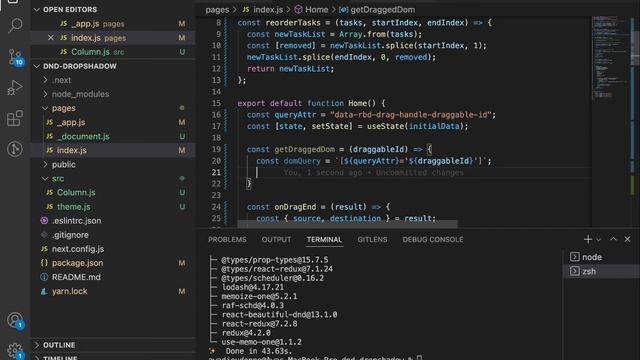Open _app.js in Open Editors list
Image resolution: width=640 pixels, height=360 pixels.
pyautogui.click(x=113, y=24)
